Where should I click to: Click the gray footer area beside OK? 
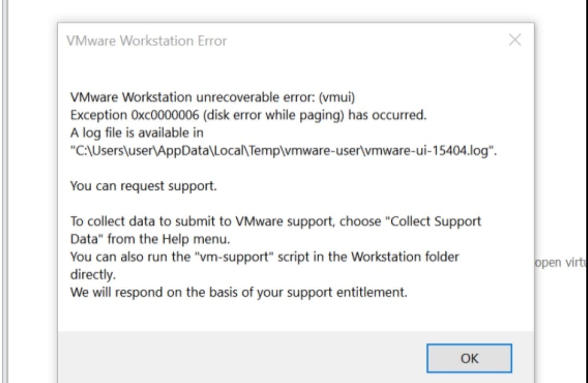pyautogui.click(x=240, y=357)
